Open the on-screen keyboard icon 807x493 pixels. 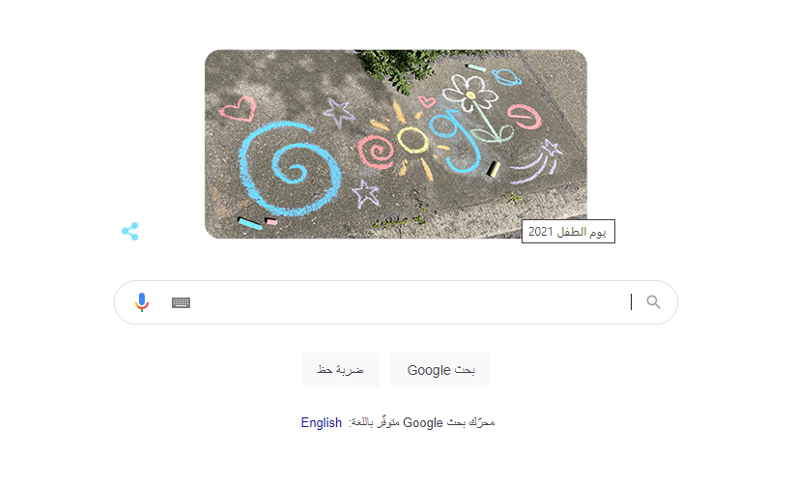coord(181,303)
